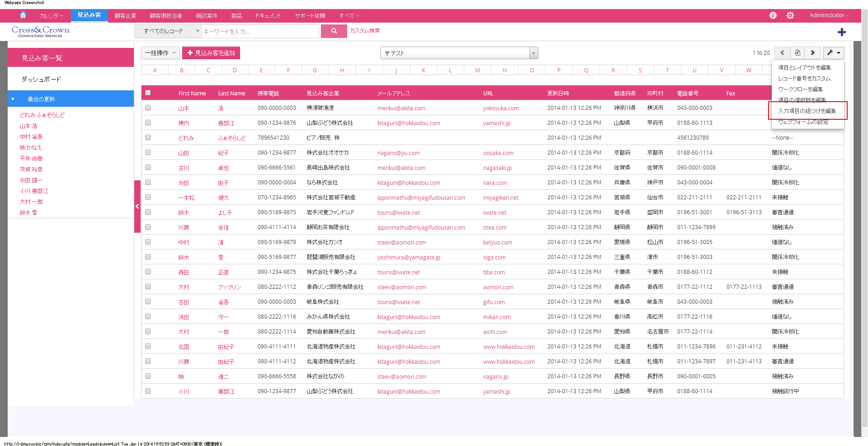
Task: Switch to the 顧客企業 tab
Action: [x=125, y=16]
